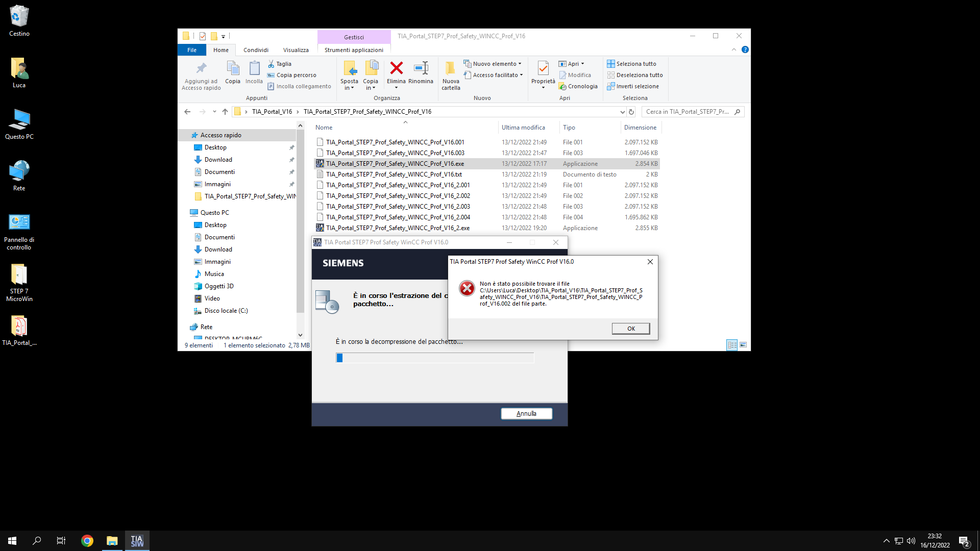Click OK in the error dialog

click(x=631, y=329)
